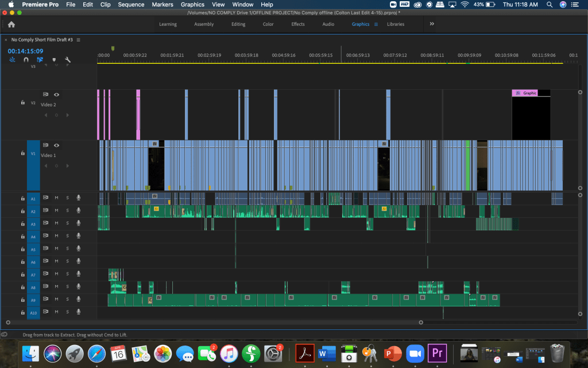The width and height of the screenshot is (588, 368).
Task: Mute audio track A2
Action: coord(56,210)
